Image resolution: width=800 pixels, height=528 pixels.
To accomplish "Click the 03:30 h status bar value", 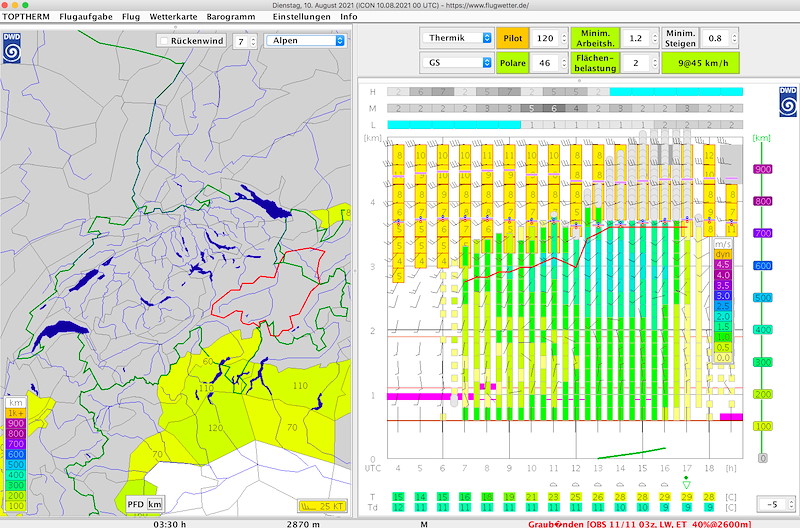I will pyautogui.click(x=170, y=524).
